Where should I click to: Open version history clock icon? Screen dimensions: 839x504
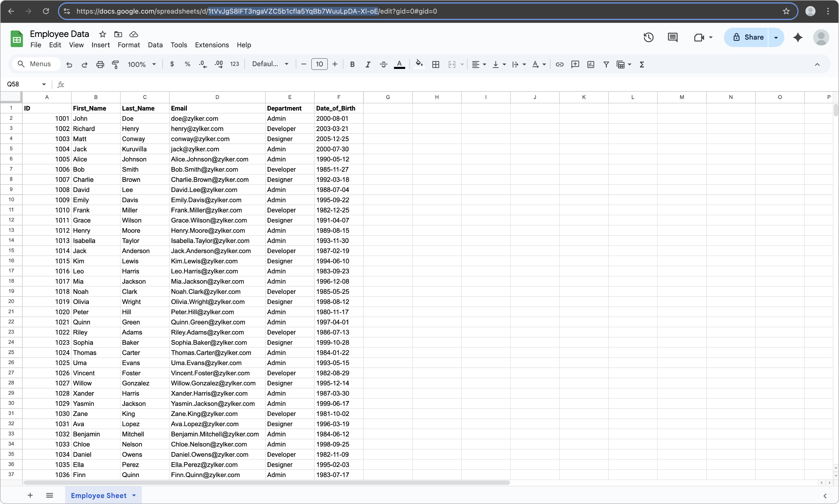[648, 37]
